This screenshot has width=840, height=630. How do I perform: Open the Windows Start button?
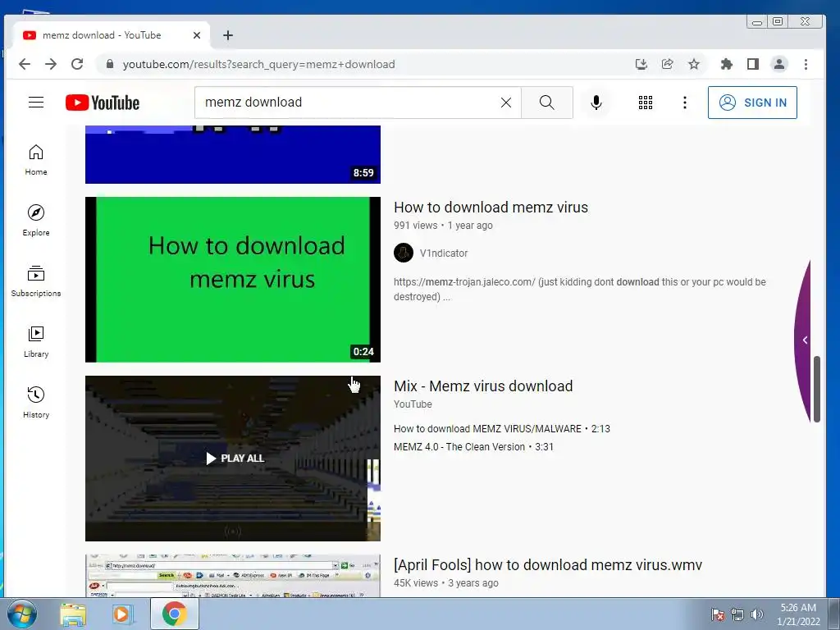click(x=21, y=614)
